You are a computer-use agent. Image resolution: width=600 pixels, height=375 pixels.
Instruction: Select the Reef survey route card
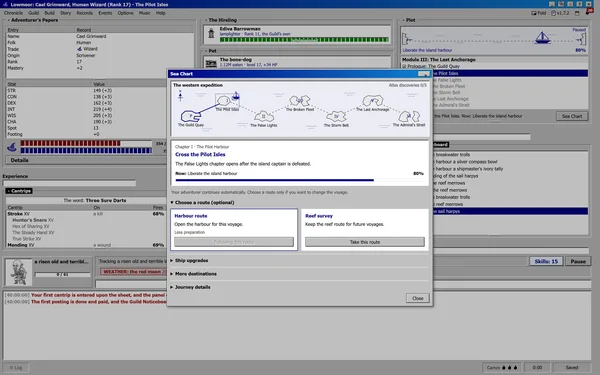(x=365, y=230)
